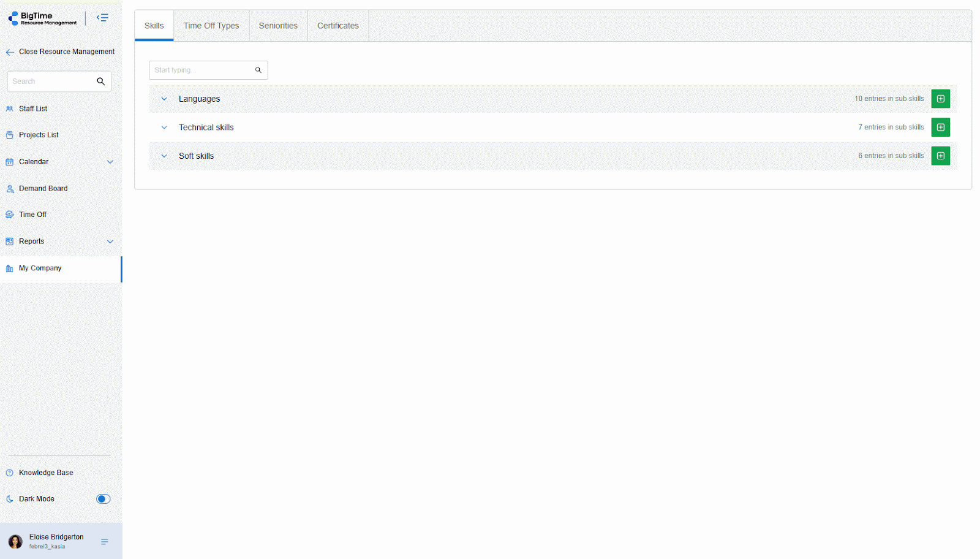Viewport: 980px width, 559px height.
Task: Expand the Calendar submenu chevron
Action: pos(110,162)
